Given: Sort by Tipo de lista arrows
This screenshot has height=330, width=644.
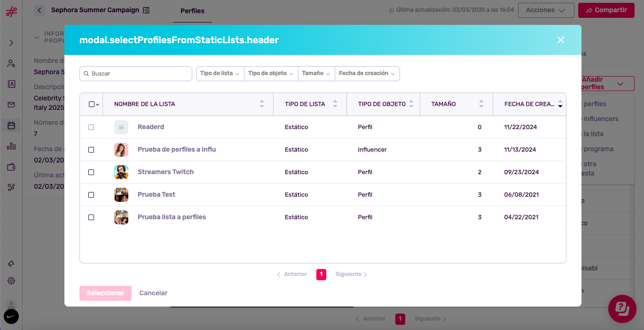Looking at the screenshot, I should [335, 104].
